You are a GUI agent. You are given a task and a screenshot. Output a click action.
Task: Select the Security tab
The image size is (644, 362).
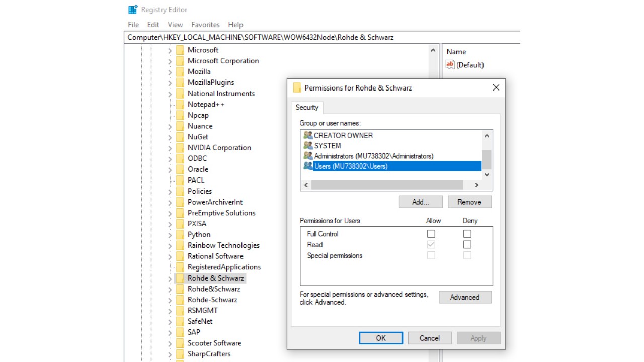tap(307, 107)
